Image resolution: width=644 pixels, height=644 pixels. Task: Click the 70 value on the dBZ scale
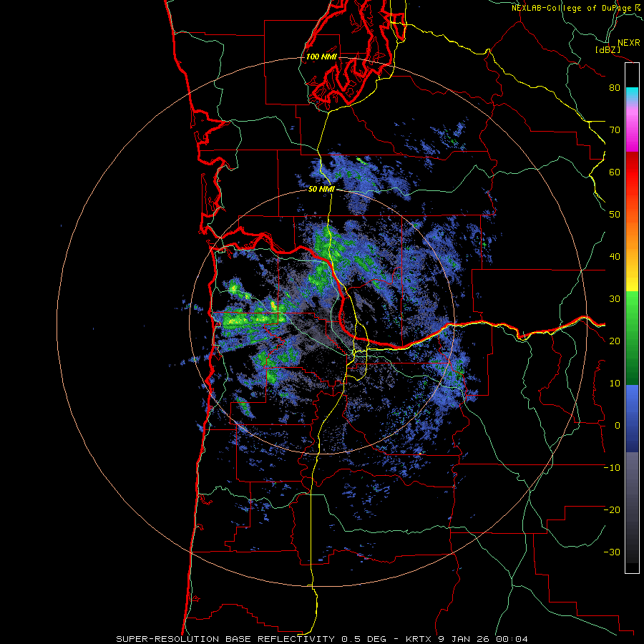pyautogui.click(x=615, y=130)
